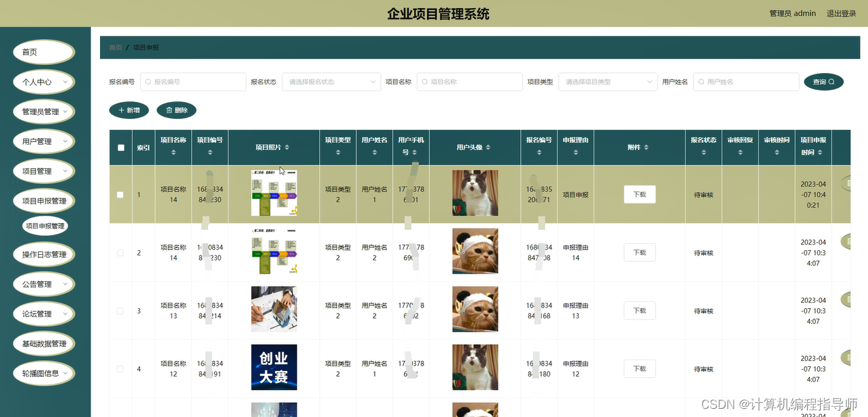The image size is (868, 417).
Task: Sort by the 报名状态 column arrows
Action: tap(703, 153)
